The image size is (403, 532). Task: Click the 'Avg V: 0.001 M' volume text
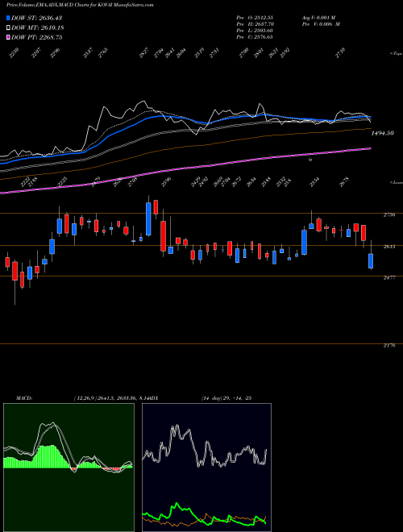tap(318, 17)
